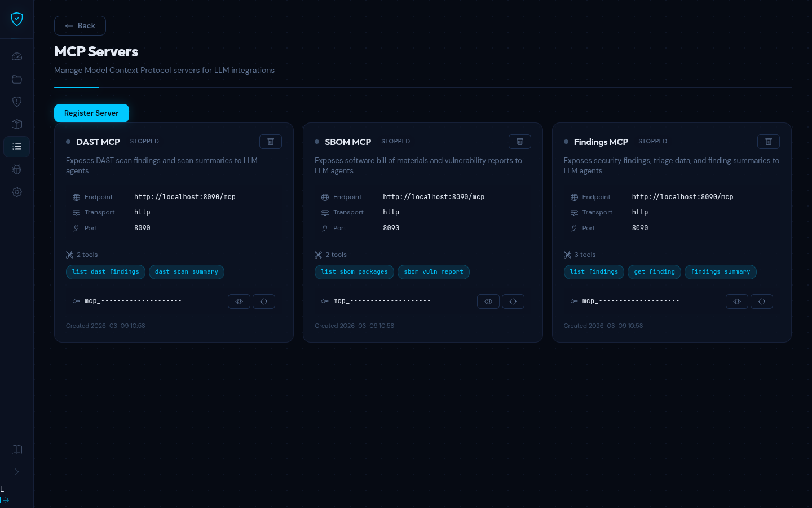This screenshot has width=812, height=508.
Task: Unmask the Findings MCP API key
Action: (736, 301)
